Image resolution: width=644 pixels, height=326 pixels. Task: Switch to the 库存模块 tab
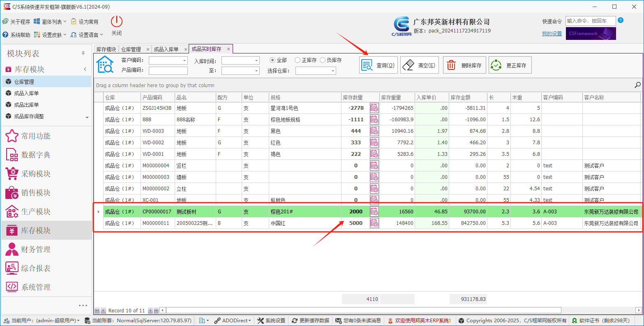106,49
